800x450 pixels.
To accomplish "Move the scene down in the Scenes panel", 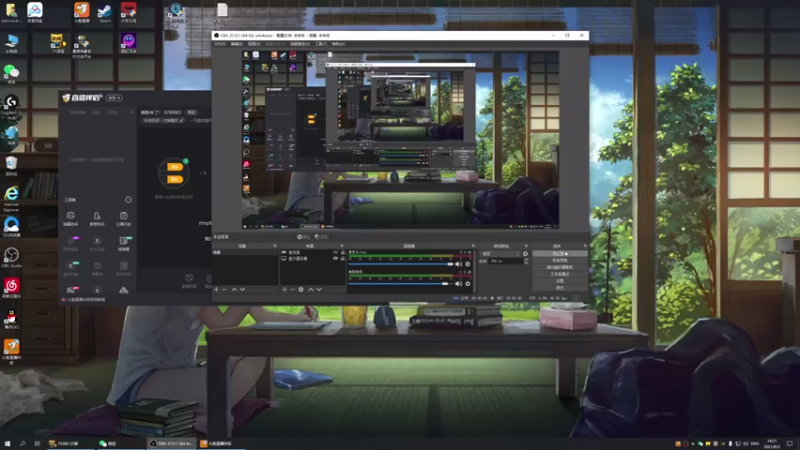I will (242, 289).
